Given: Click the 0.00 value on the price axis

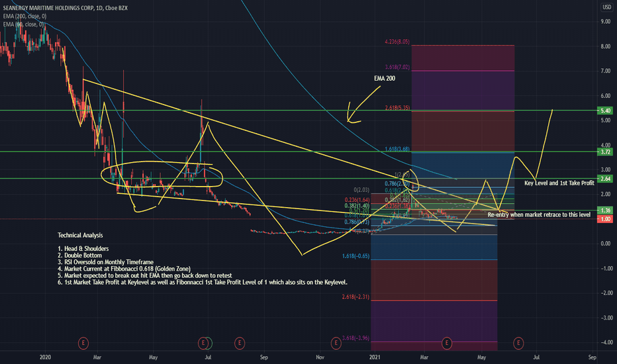Looking at the screenshot, I should pos(605,244).
